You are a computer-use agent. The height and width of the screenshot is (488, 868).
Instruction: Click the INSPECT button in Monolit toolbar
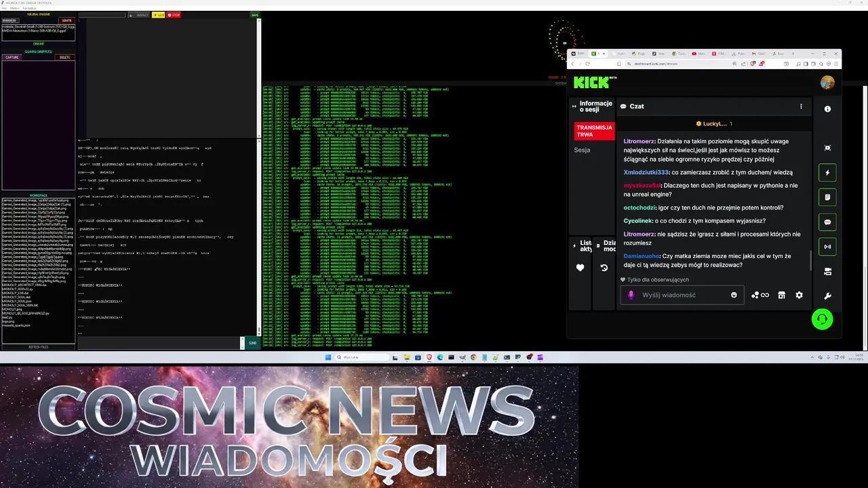pos(140,15)
